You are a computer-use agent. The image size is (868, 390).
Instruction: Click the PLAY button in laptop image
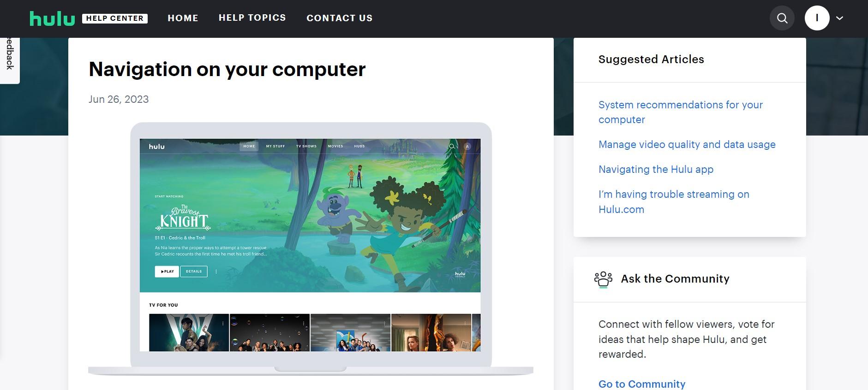pos(167,272)
